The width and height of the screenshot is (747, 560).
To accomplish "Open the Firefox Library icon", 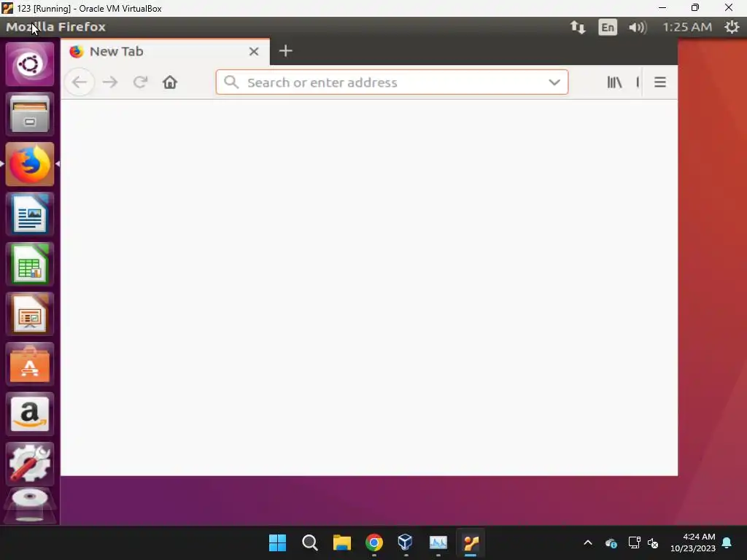I will [614, 82].
